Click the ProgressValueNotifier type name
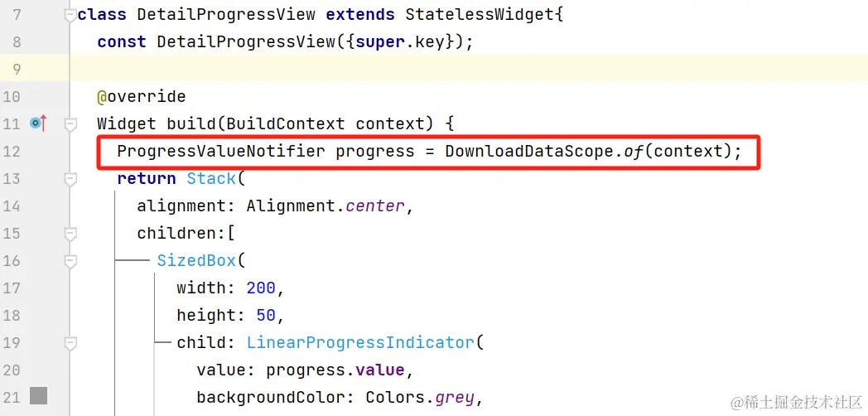 (221, 151)
